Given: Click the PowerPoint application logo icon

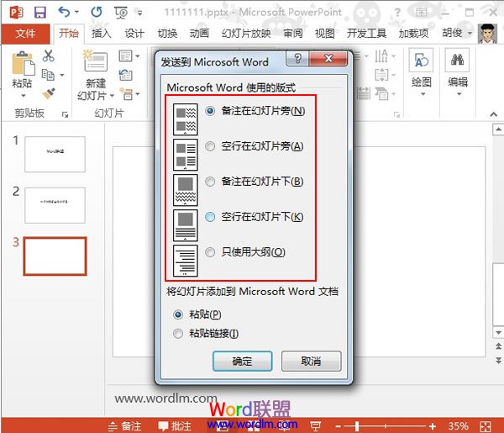Looking at the screenshot, I should (16, 13).
